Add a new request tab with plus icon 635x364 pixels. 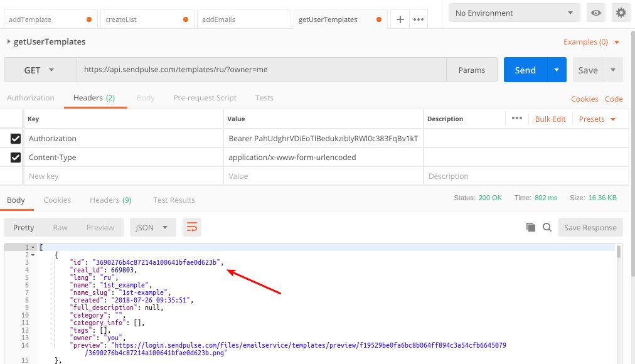coord(400,19)
